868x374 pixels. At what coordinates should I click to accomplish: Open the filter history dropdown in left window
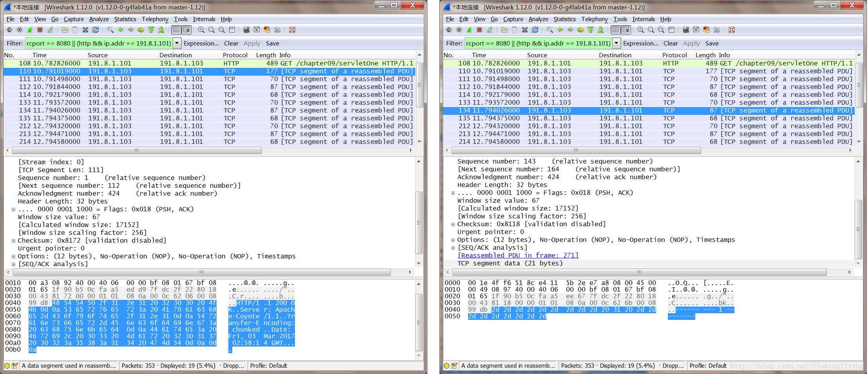coord(177,44)
